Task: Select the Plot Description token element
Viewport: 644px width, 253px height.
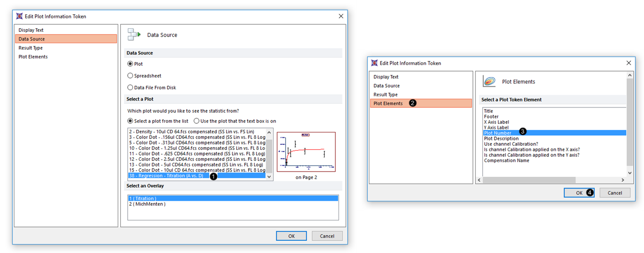Action: 501,138
